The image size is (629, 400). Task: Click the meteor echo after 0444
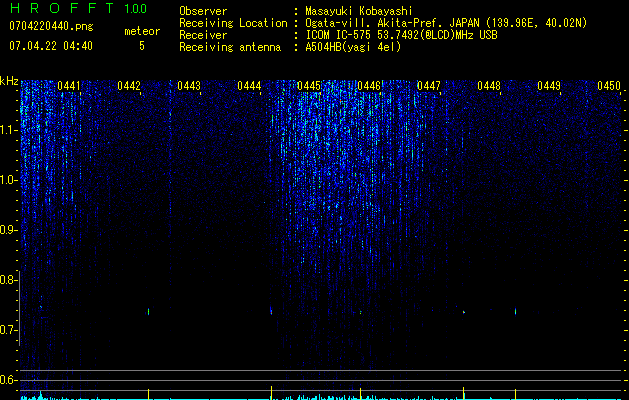pyautogui.click(x=271, y=311)
